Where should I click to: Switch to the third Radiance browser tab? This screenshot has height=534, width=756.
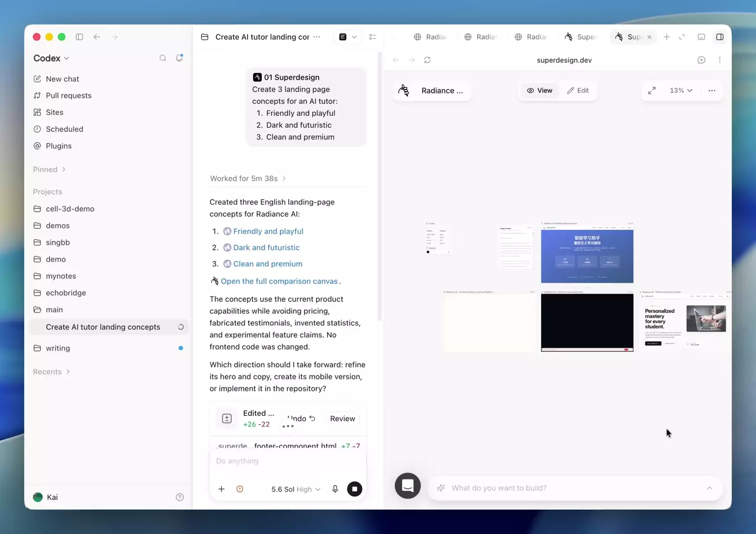pyautogui.click(x=531, y=37)
